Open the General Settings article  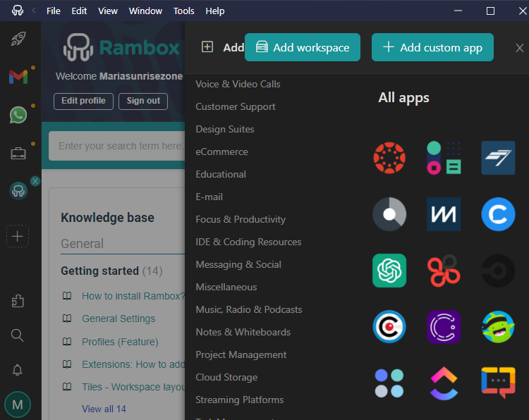(x=118, y=319)
